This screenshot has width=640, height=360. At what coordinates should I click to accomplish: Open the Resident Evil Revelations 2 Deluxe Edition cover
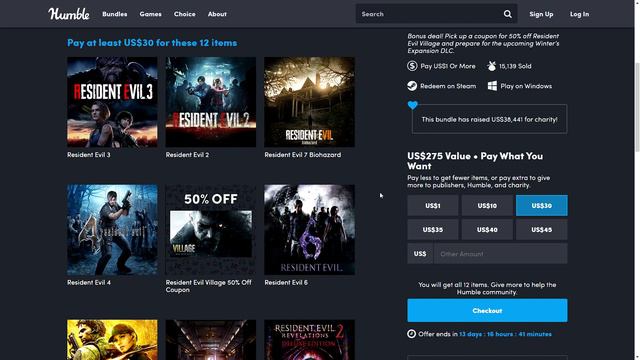point(309,340)
